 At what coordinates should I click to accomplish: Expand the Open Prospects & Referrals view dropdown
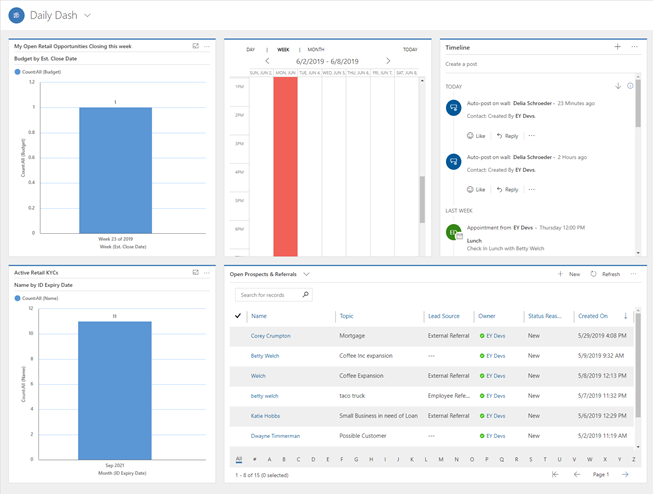pyautogui.click(x=307, y=274)
